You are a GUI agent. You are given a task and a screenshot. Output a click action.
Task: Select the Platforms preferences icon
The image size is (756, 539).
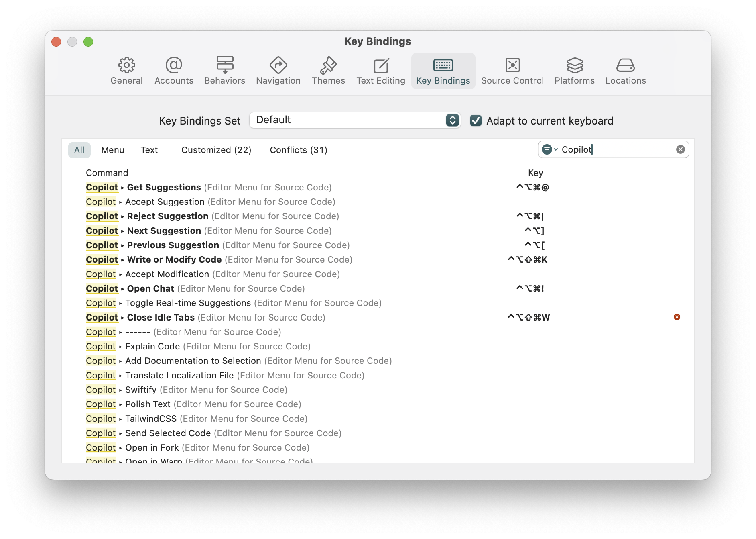click(574, 71)
